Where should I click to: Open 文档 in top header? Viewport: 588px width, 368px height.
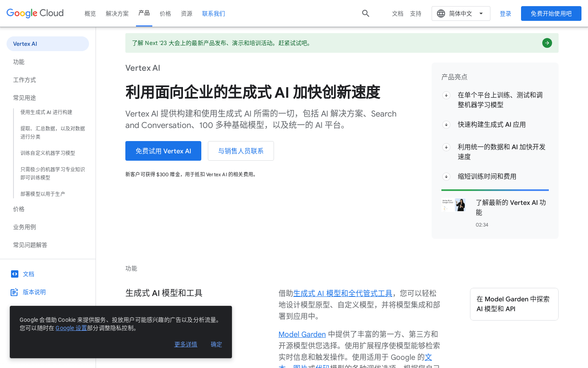click(398, 13)
